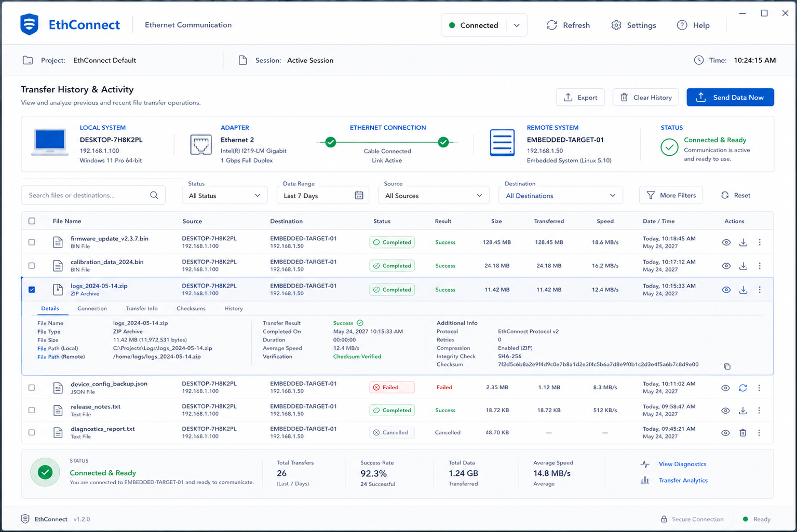Open the View Diagnostics link
Image resolution: width=797 pixels, height=532 pixels.
coord(682,464)
